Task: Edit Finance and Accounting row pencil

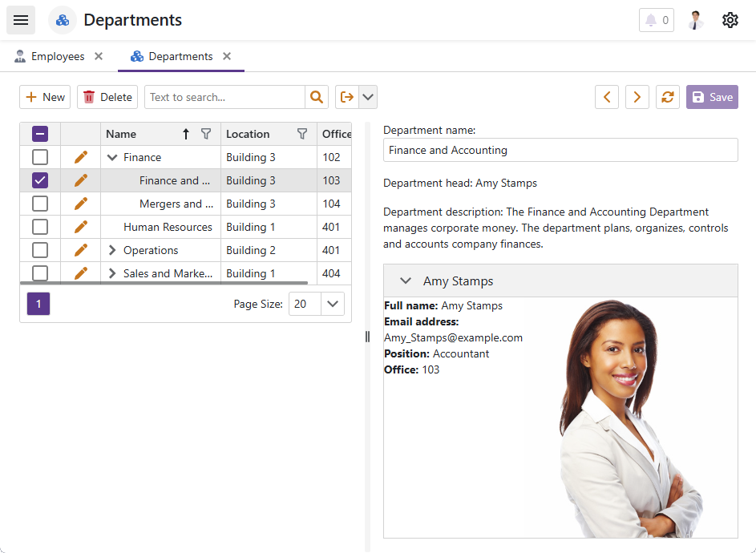Action: click(81, 180)
